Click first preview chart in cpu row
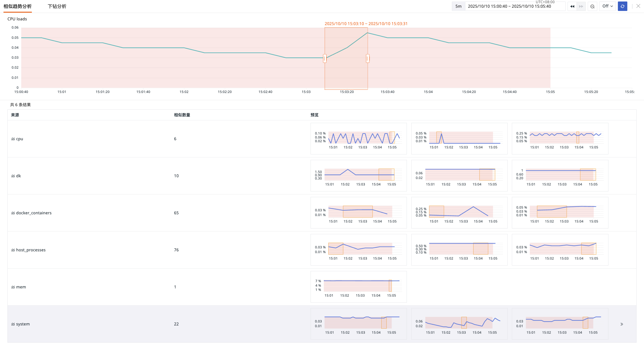Screen dimensions: 644x363 [359, 139]
